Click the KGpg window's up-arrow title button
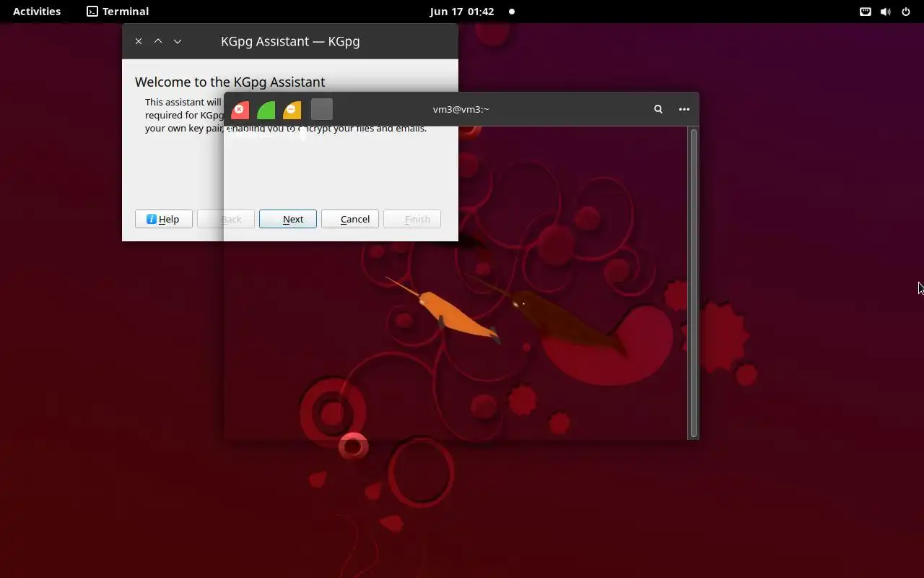 coord(158,41)
